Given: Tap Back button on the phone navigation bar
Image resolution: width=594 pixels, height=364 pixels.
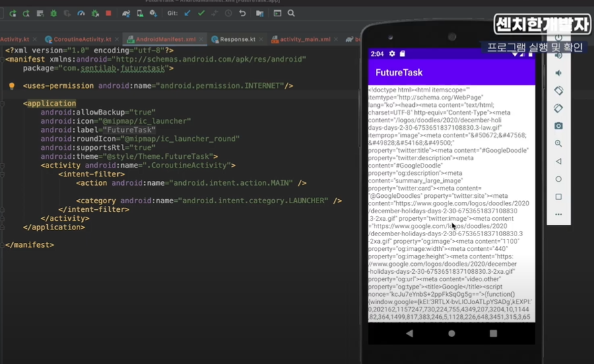Looking at the screenshot, I should click(409, 333).
